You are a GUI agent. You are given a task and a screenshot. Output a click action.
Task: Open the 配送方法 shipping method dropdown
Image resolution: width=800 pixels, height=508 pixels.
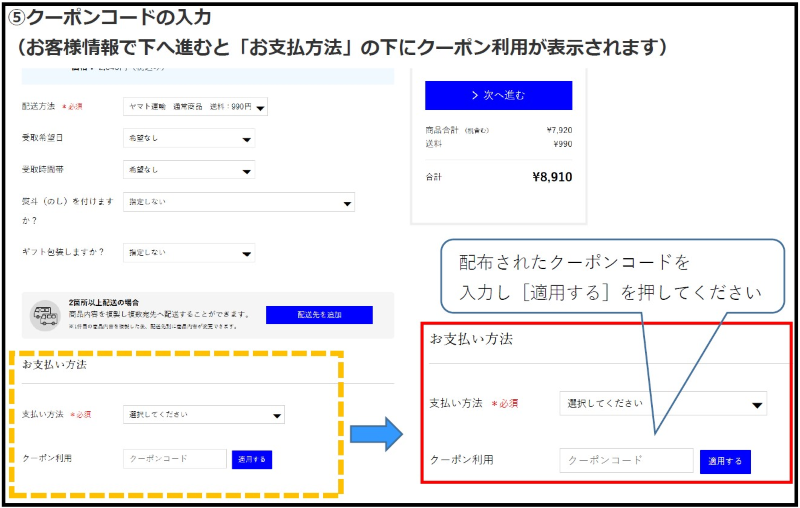point(195,107)
